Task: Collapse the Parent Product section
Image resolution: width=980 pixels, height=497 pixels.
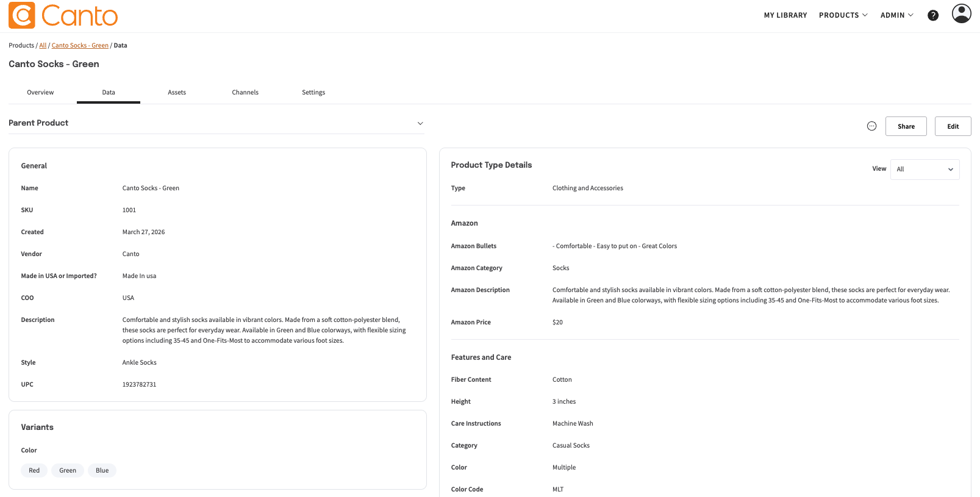Action: [420, 123]
